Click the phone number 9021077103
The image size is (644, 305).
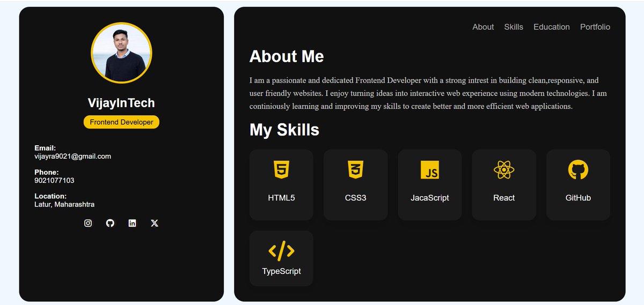tap(54, 181)
